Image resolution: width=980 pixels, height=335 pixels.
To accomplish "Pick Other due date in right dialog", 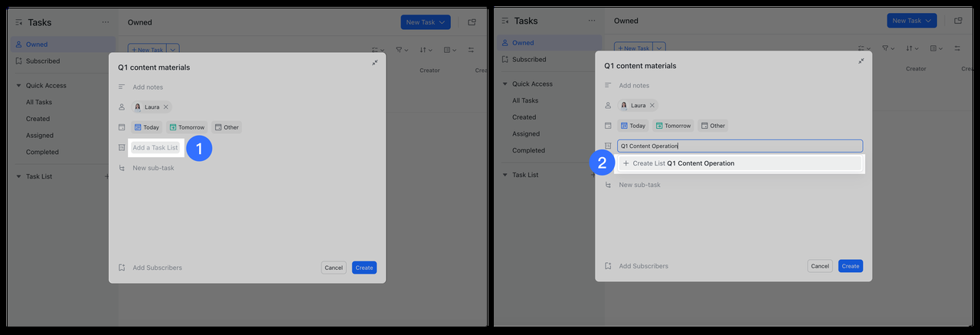I will [x=712, y=126].
